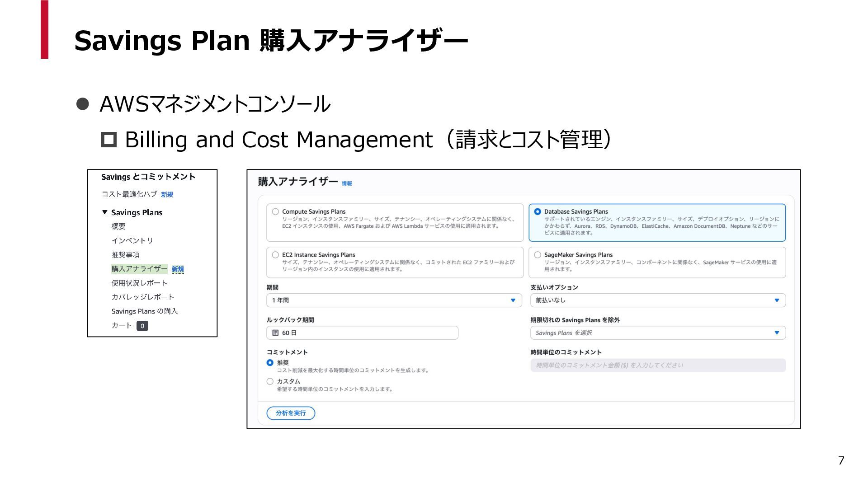The image size is (868, 488).
Task: Open the 期間 dropdown showing 1 年間
Action: [x=394, y=300]
